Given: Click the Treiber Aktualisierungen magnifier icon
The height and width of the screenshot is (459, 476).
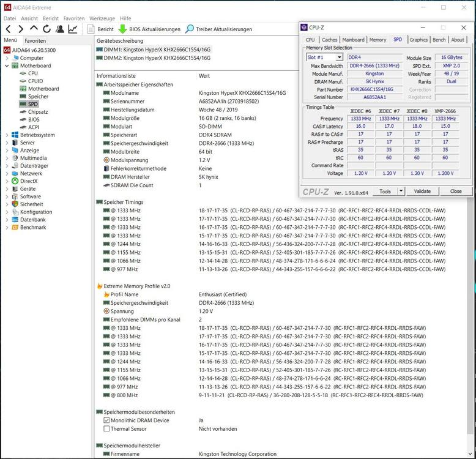Looking at the screenshot, I should [x=190, y=29].
